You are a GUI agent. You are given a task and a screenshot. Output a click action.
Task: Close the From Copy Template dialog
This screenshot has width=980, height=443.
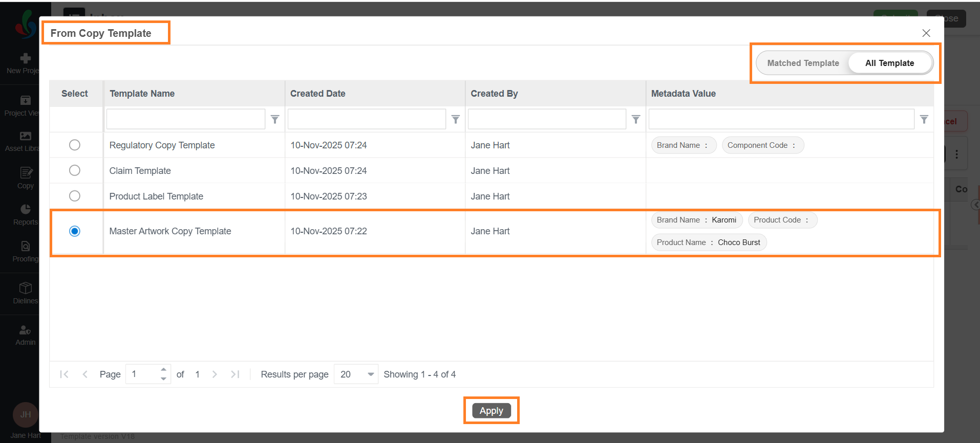click(x=926, y=33)
